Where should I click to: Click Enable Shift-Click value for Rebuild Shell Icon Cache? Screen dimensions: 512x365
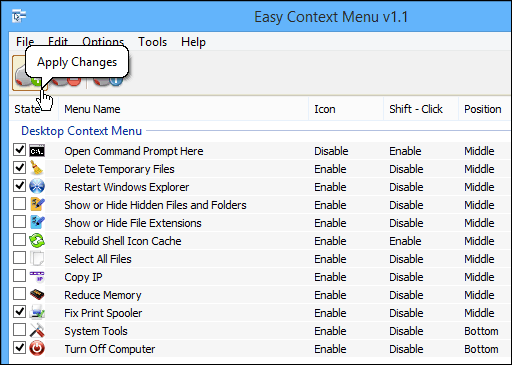(x=405, y=241)
